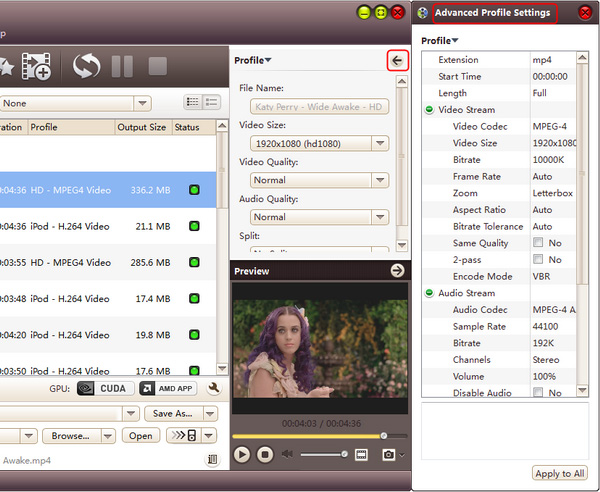
Task: Collapse the Video Stream section
Action: point(429,110)
